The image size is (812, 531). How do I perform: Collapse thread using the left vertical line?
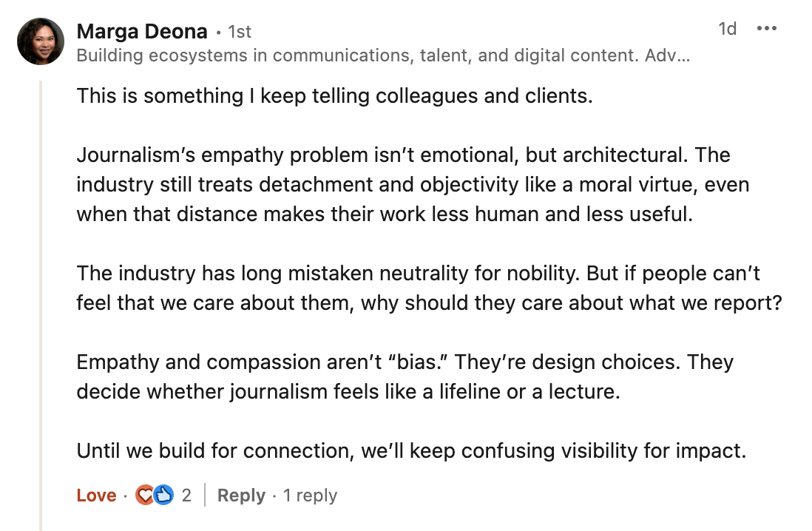tap(41, 296)
